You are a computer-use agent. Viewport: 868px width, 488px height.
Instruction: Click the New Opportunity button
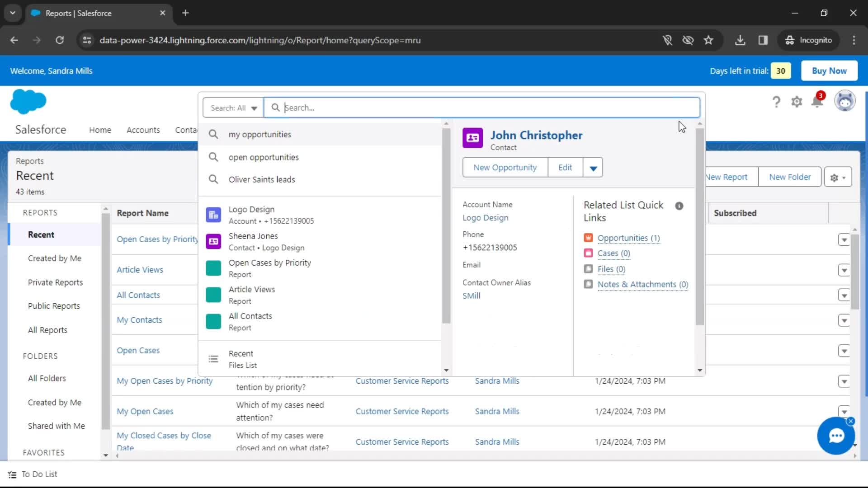[505, 168]
